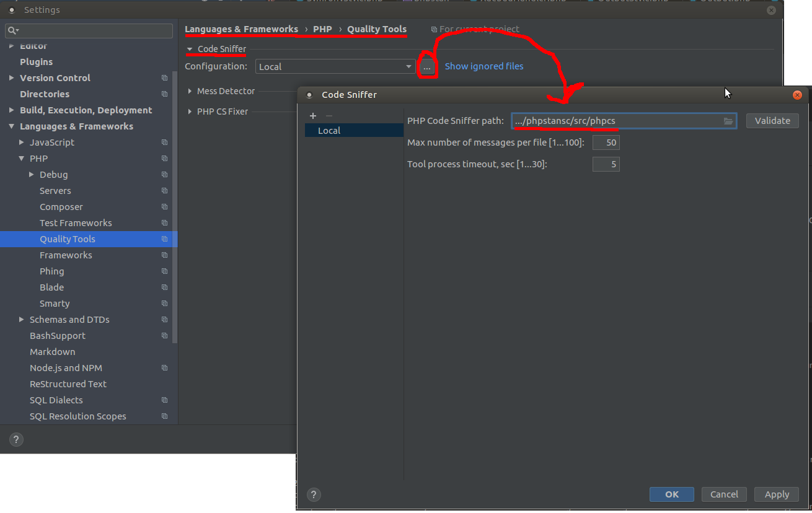
Task: Close the Code Sniffer dialog window
Action: point(798,95)
